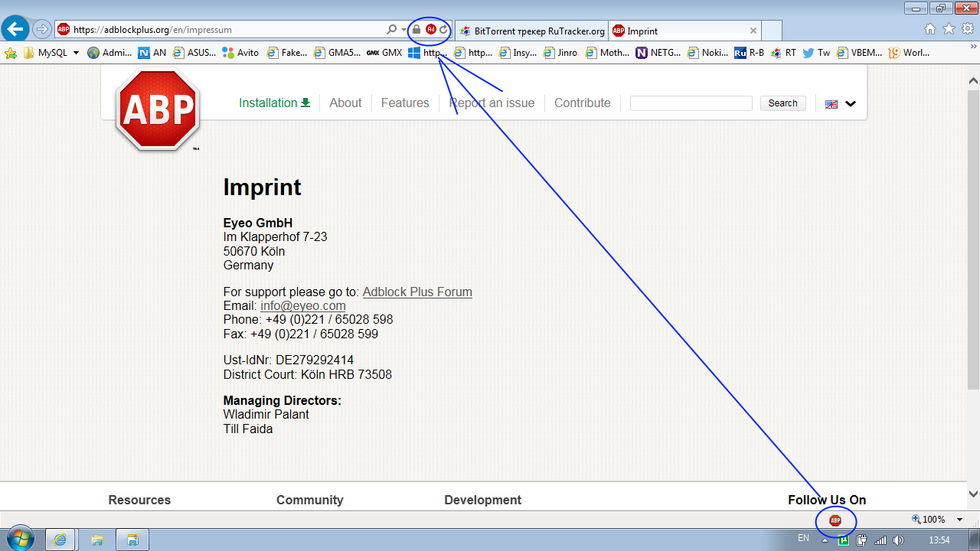
Task: Open the ASUS favorite bookmark
Action: tap(194, 53)
